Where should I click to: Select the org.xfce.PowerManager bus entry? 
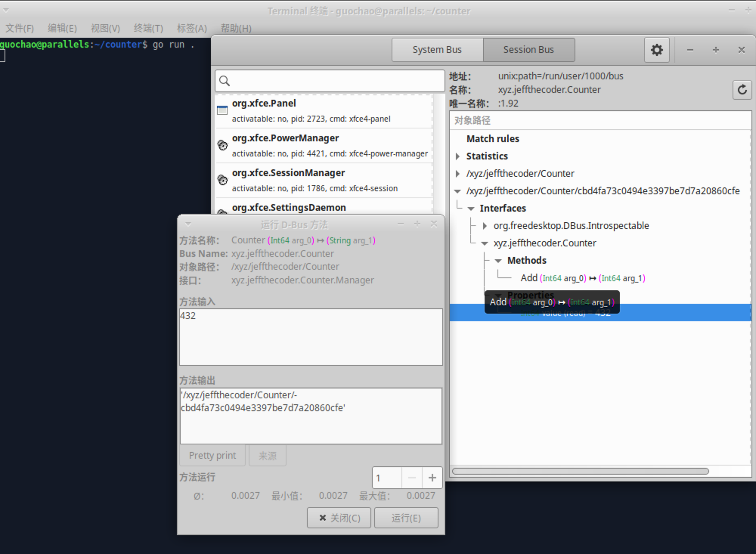324,145
